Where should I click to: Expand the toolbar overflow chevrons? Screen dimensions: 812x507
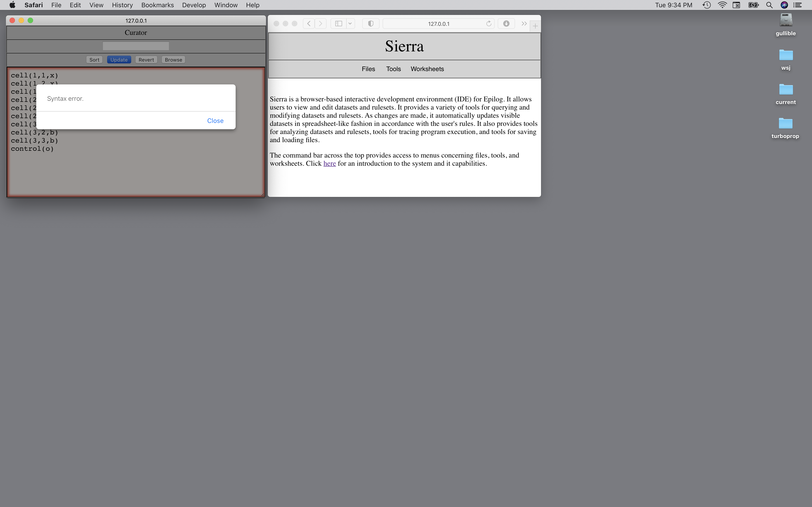point(524,24)
